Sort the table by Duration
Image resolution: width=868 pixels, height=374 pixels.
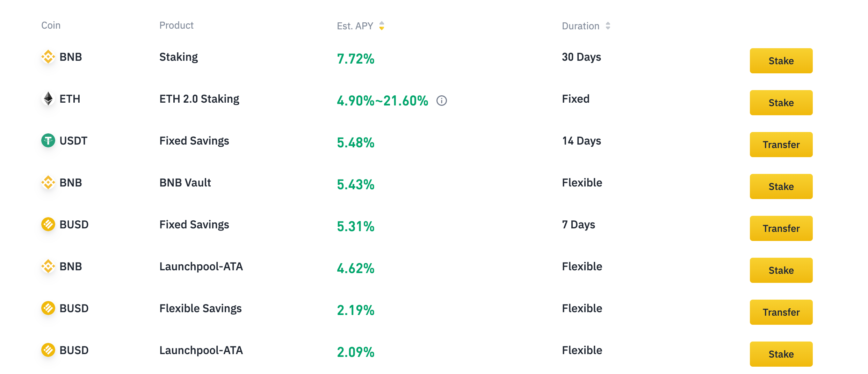coord(608,26)
